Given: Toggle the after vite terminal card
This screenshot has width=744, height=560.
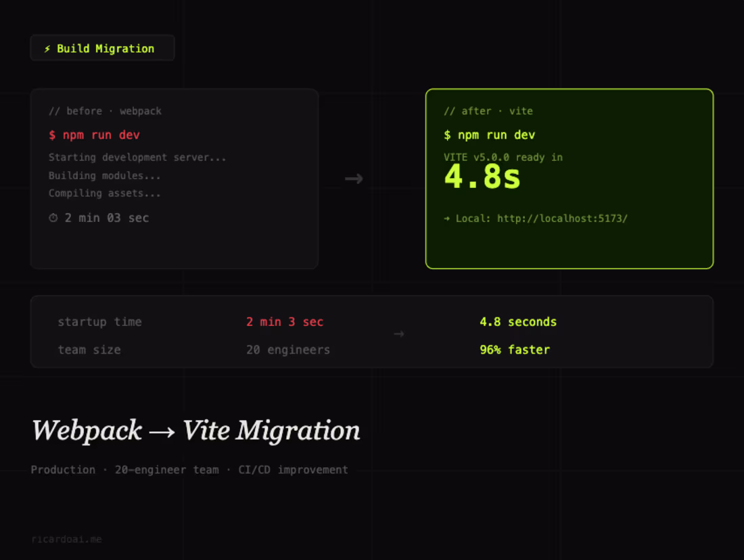Looking at the screenshot, I should tap(569, 179).
